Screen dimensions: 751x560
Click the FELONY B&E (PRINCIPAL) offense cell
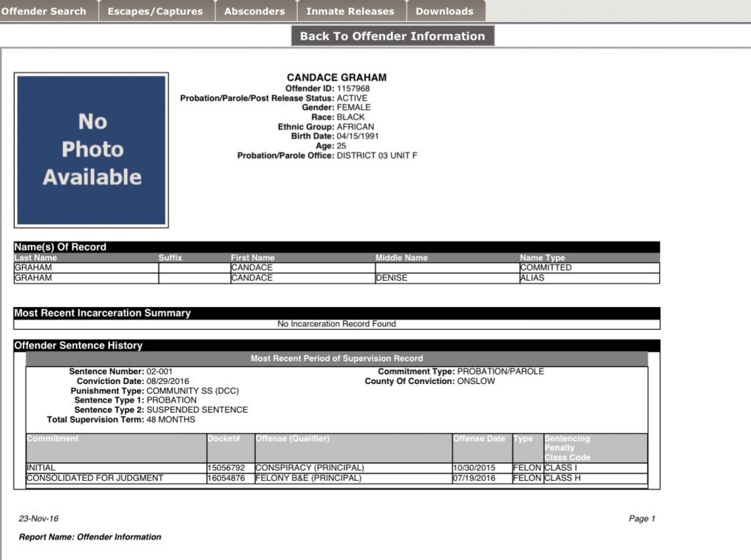(x=308, y=478)
